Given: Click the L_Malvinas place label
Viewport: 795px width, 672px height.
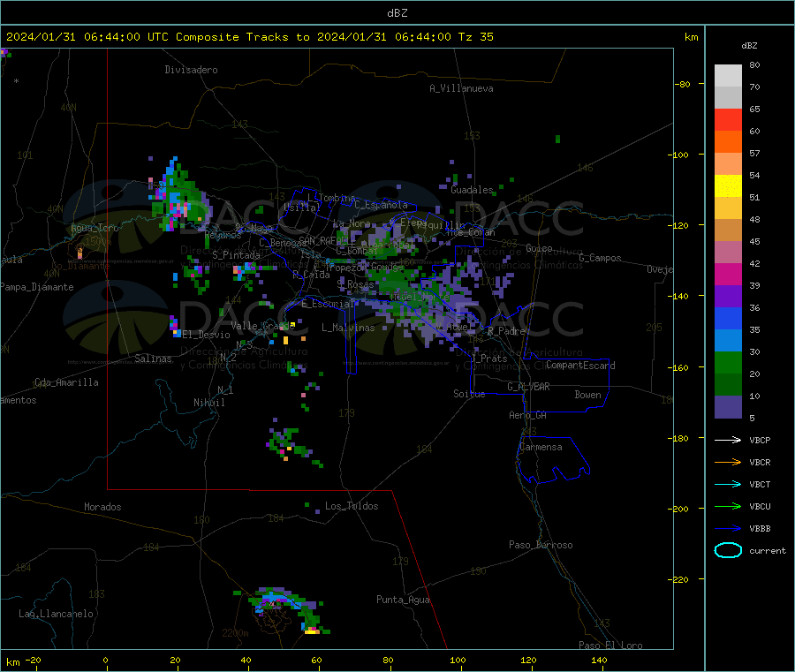Looking at the screenshot, I should [x=348, y=328].
